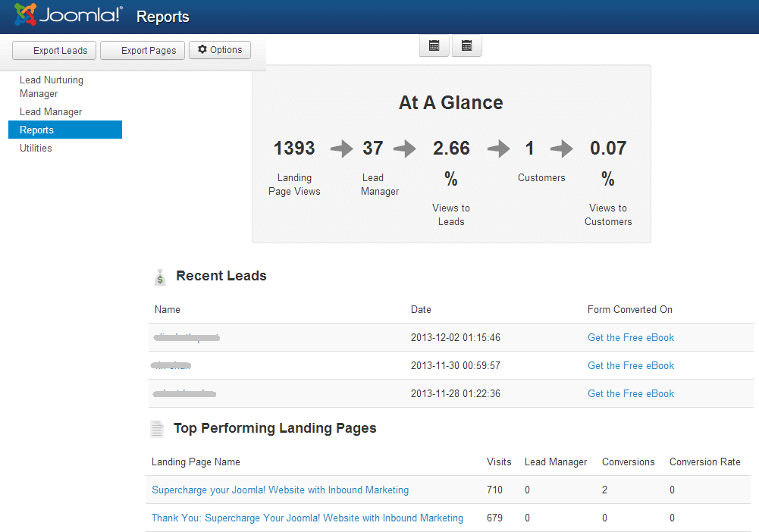Click the date '2013-11-28 01:22:36'
The height and width of the screenshot is (532, 759).
pyautogui.click(x=456, y=393)
